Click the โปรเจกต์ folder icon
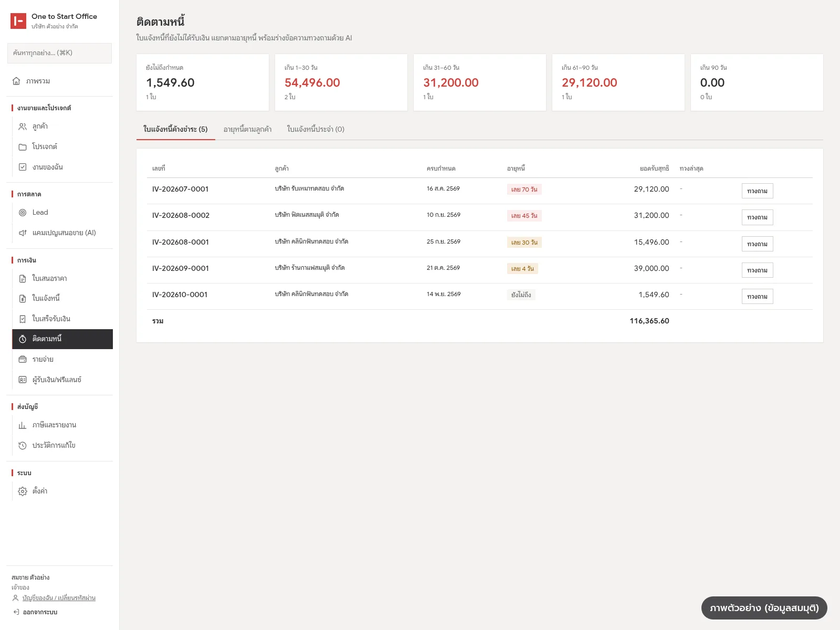Screen dimensions: 840x630 pos(23,147)
